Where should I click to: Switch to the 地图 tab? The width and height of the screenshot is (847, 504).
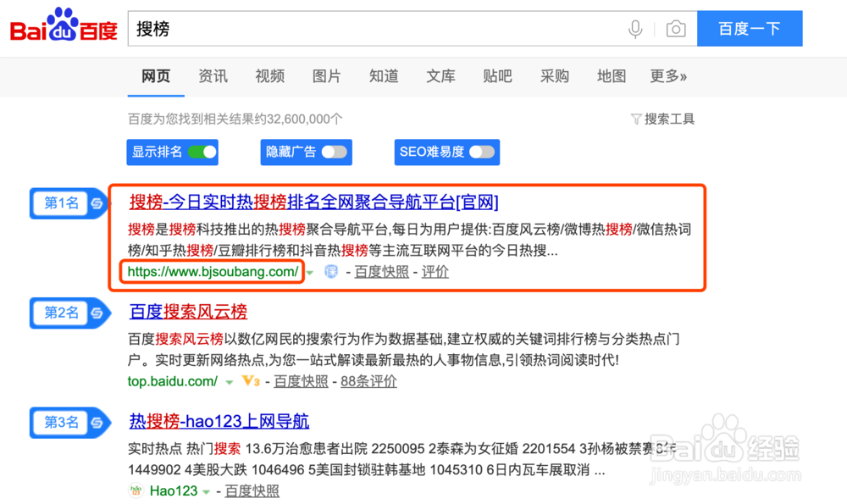click(x=612, y=76)
